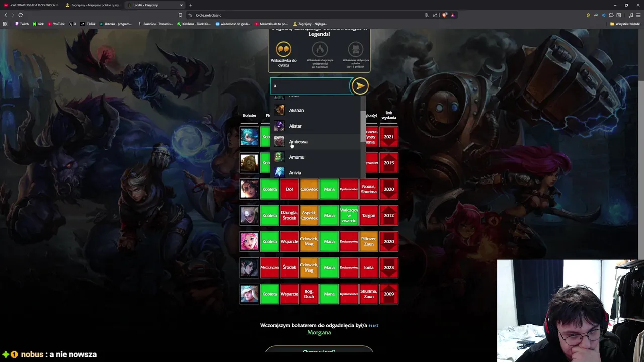This screenshot has width=644, height=362.
Task: Click the browser extensions puzzle icon
Action: [611, 15]
